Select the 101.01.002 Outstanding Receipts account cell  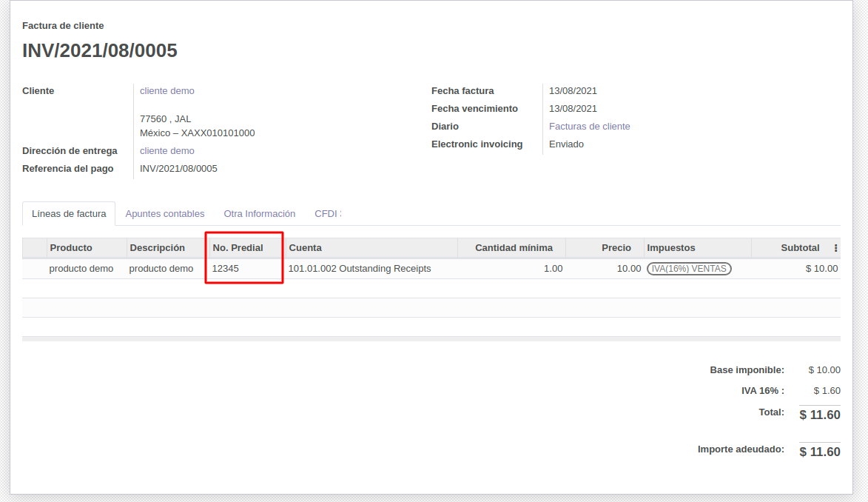click(359, 269)
